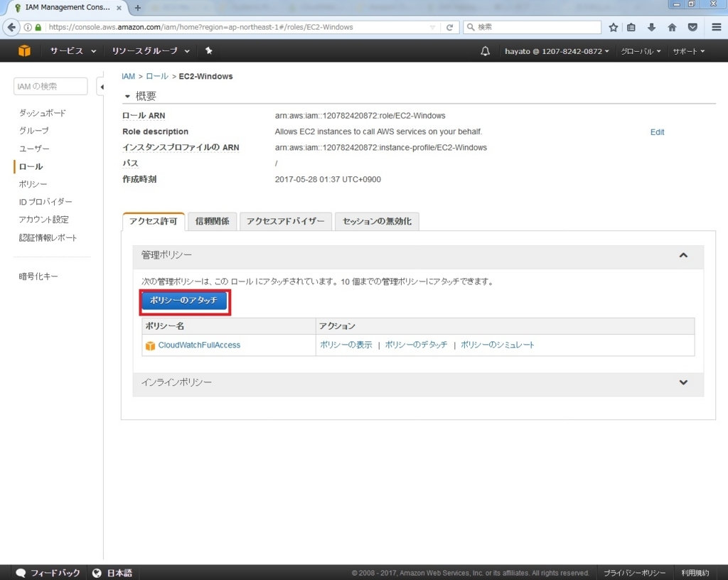This screenshot has height=580, width=728.
Task: Expand the インラインポリシー section chevron
Action: 683,382
